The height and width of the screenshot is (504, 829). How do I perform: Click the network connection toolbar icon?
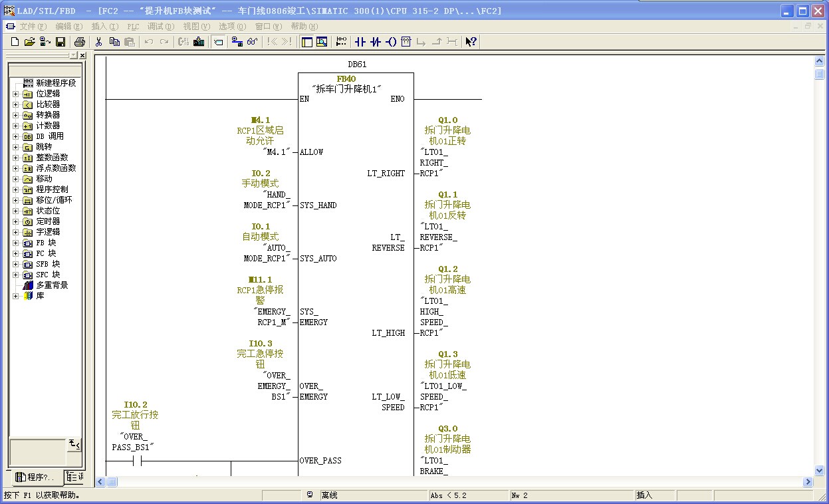pos(237,42)
